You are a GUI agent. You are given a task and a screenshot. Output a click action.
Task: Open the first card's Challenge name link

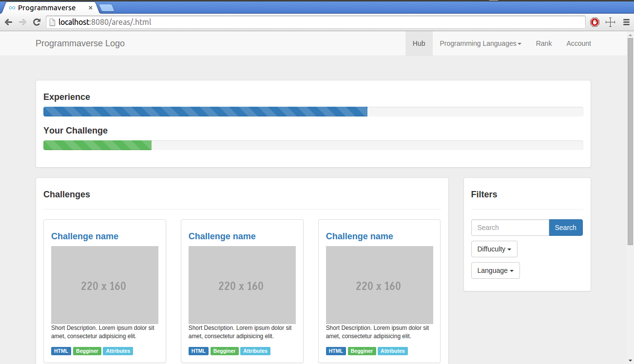[85, 236]
